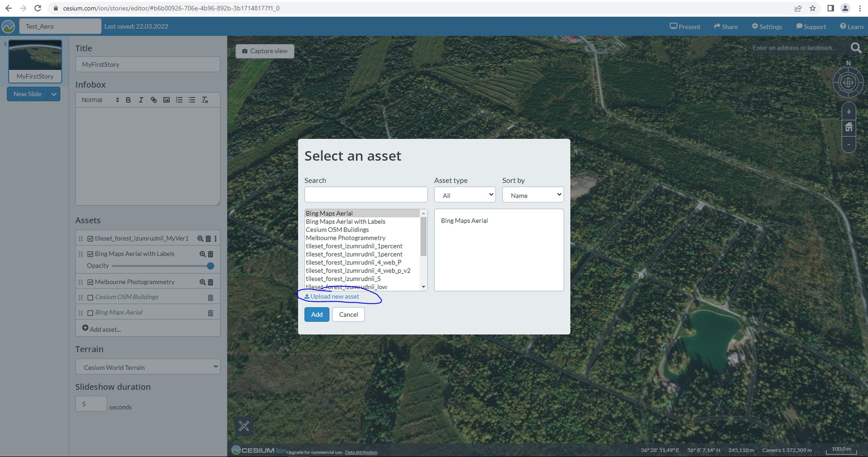The height and width of the screenshot is (457, 868).
Task: Zoom in on the map with plus
Action: pos(849,112)
